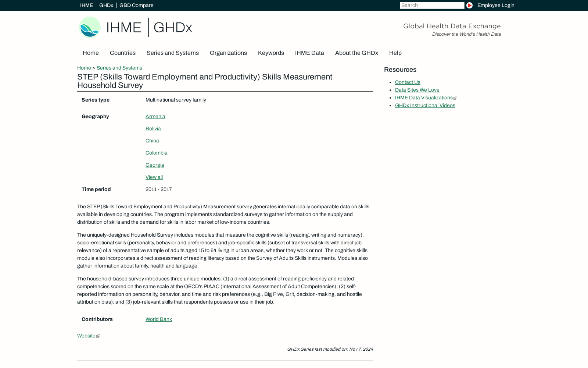
Task: Open the IHME Data menu
Action: 309,53
